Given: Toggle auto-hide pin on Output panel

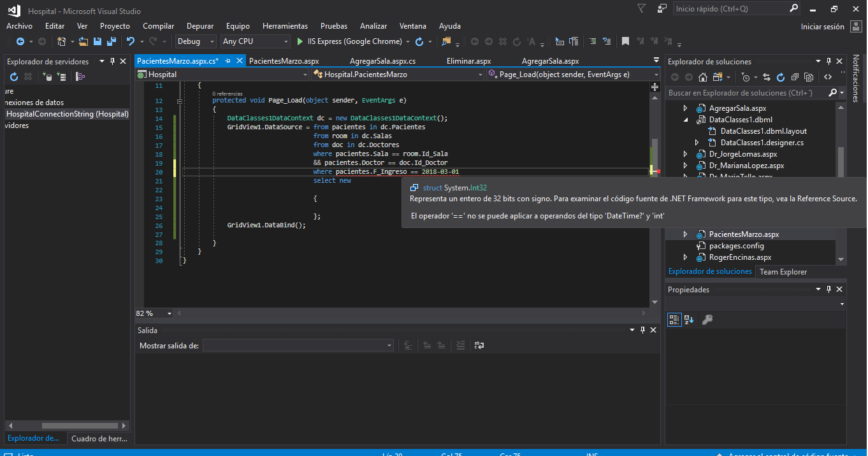Looking at the screenshot, I should tap(643, 330).
